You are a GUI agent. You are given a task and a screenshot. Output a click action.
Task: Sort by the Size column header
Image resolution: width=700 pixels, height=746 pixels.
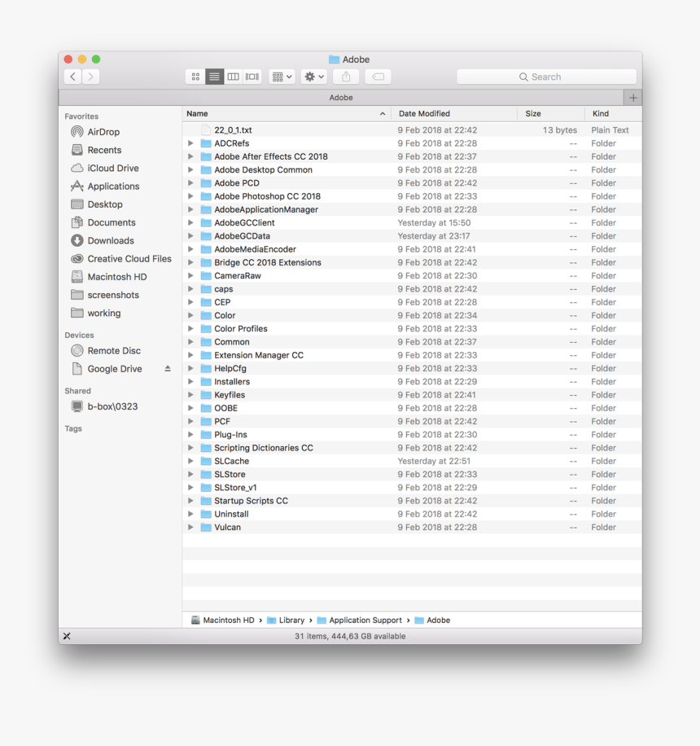click(551, 114)
